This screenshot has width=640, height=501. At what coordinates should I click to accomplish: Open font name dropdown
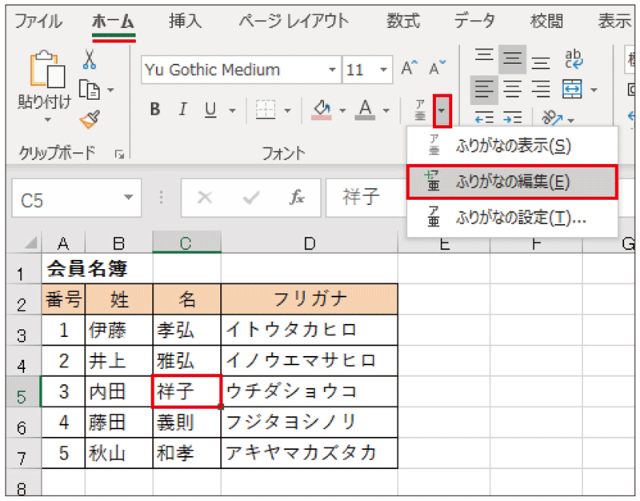tap(333, 69)
